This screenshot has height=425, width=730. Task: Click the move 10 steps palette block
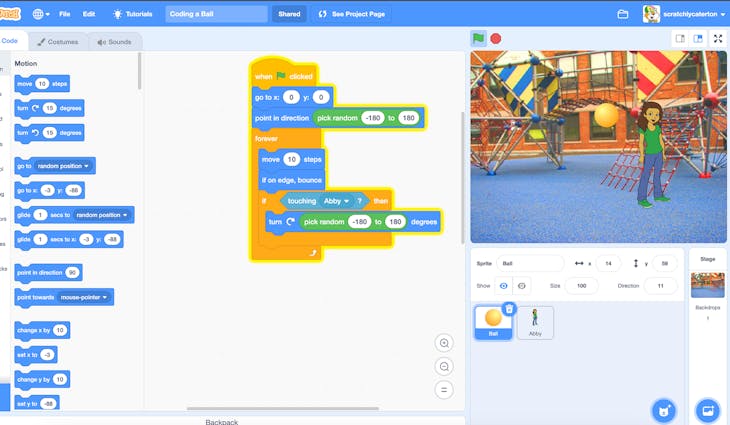tap(42, 84)
